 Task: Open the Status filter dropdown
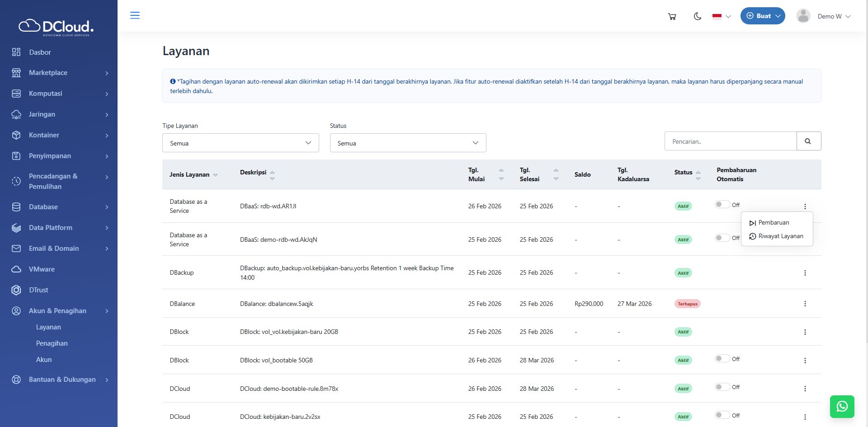(408, 143)
